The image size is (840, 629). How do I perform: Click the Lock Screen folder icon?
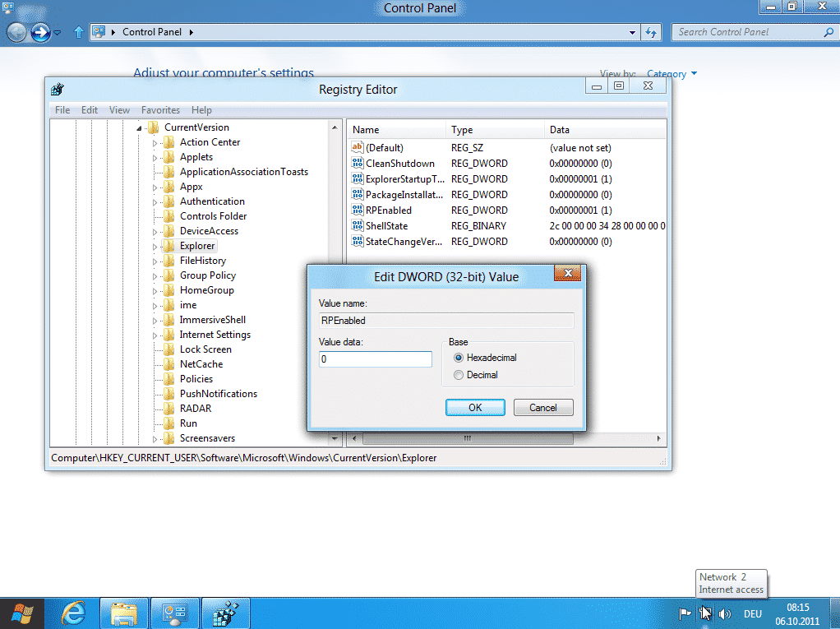point(168,349)
